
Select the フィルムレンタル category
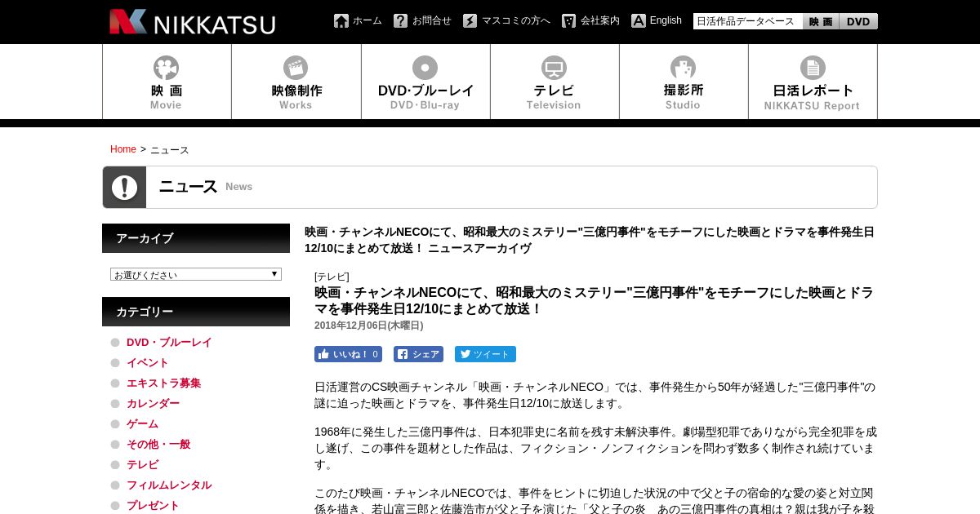169,485
